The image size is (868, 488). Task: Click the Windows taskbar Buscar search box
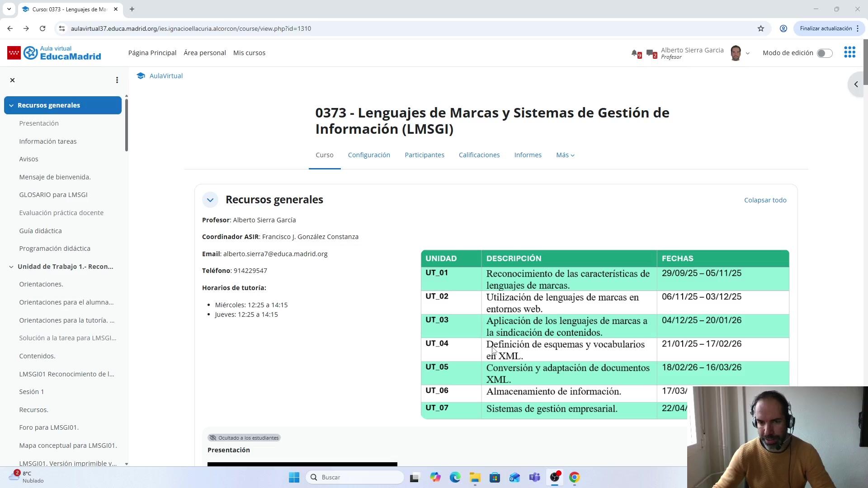[355, 477]
